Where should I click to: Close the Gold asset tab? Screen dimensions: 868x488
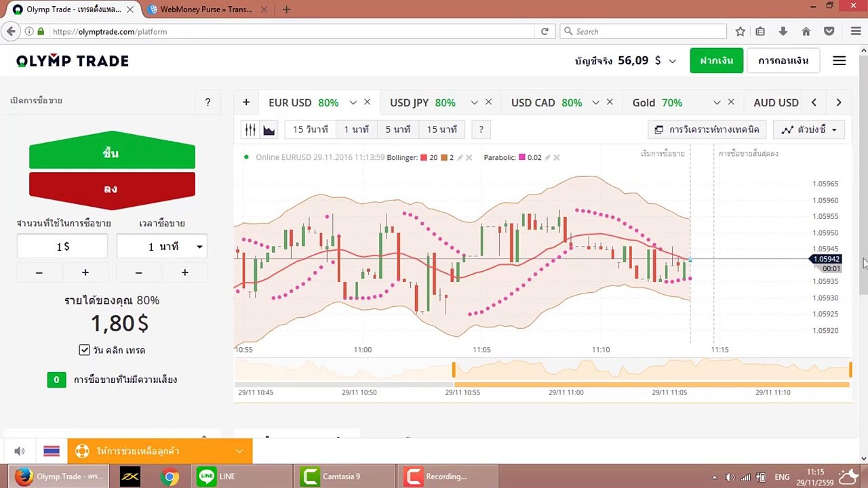point(731,102)
